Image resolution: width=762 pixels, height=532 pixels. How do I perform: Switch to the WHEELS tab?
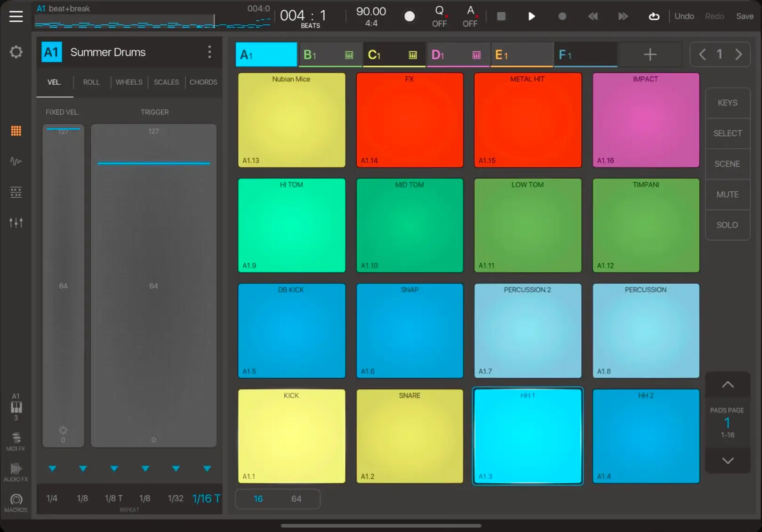point(129,82)
